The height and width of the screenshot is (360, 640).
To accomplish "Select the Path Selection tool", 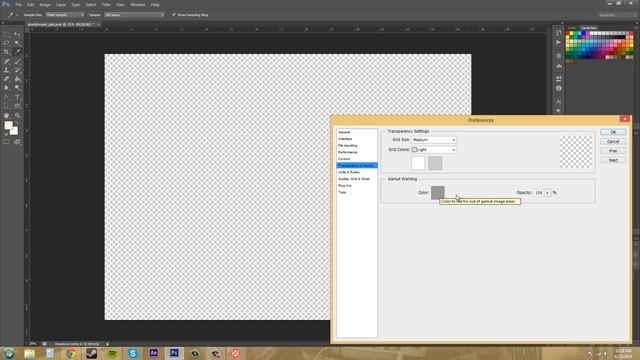I will point(7,106).
